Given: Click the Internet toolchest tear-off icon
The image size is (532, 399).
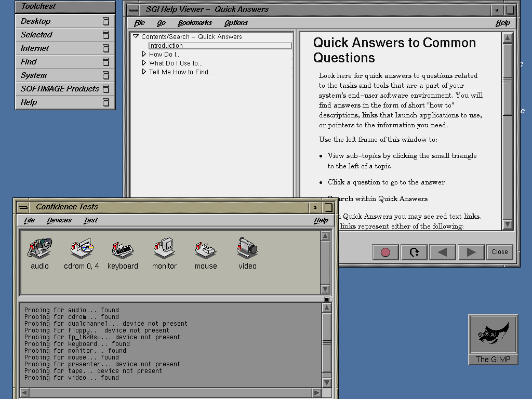Looking at the screenshot, I should coord(106,48).
